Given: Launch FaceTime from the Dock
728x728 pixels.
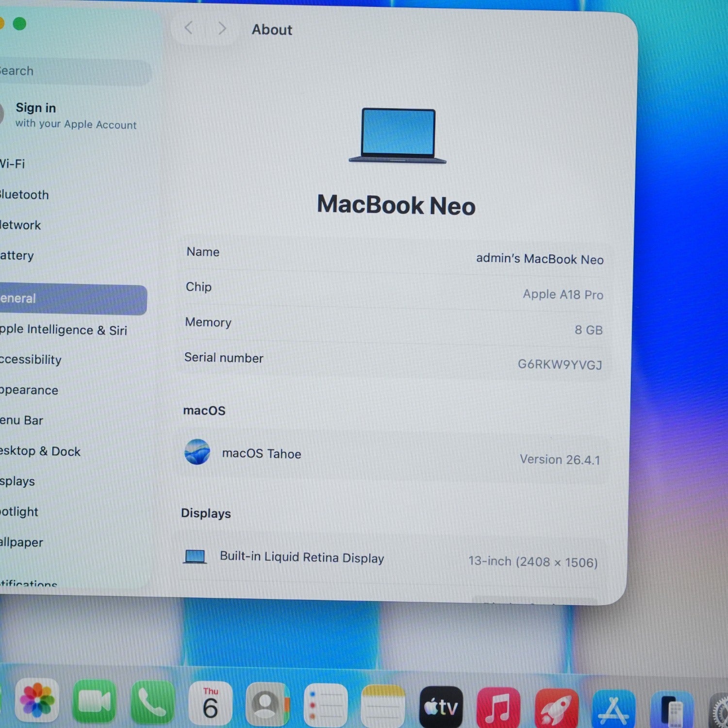Looking at the screenshot, I should (x=94, y=701).
